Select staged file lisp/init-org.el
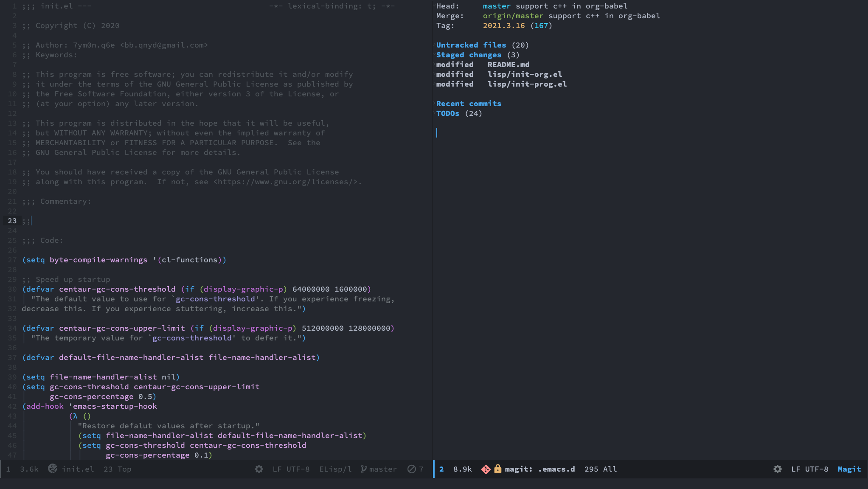 pyautogui.click(x=524, y=74)
